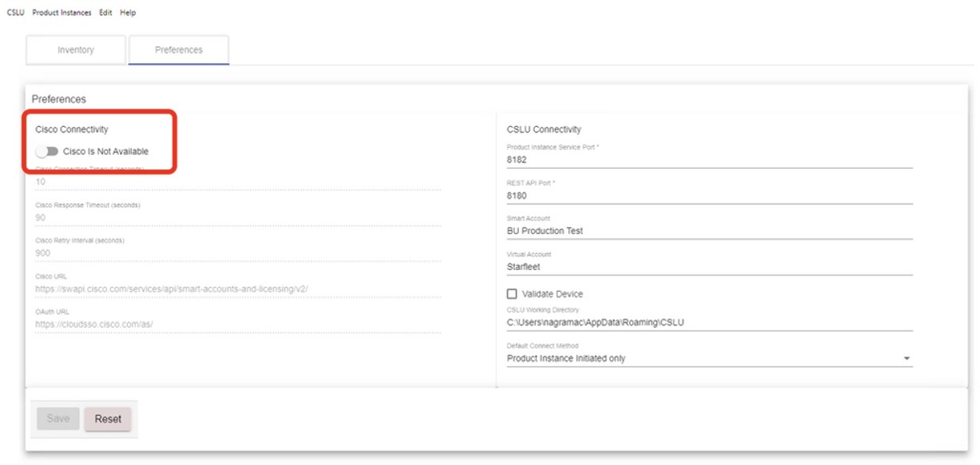Select the Preferences tab
Image resolution: width=980 pixels, height=465 pixels.
pyautogui.click(x=178, y=50)
